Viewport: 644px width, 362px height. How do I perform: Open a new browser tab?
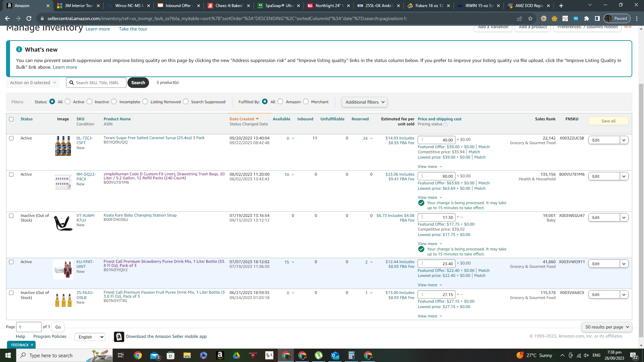[x=561, y=6]
